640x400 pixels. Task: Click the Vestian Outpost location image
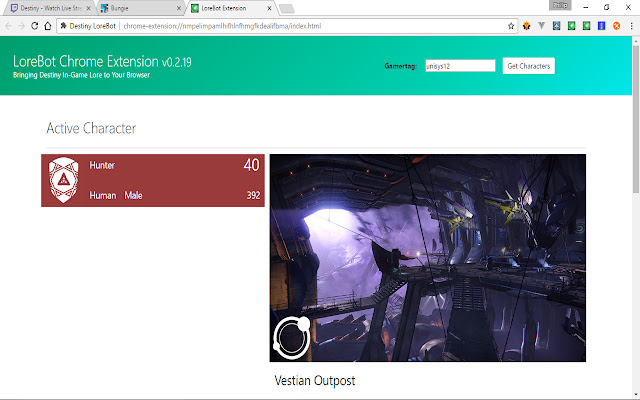coord(428,258)
